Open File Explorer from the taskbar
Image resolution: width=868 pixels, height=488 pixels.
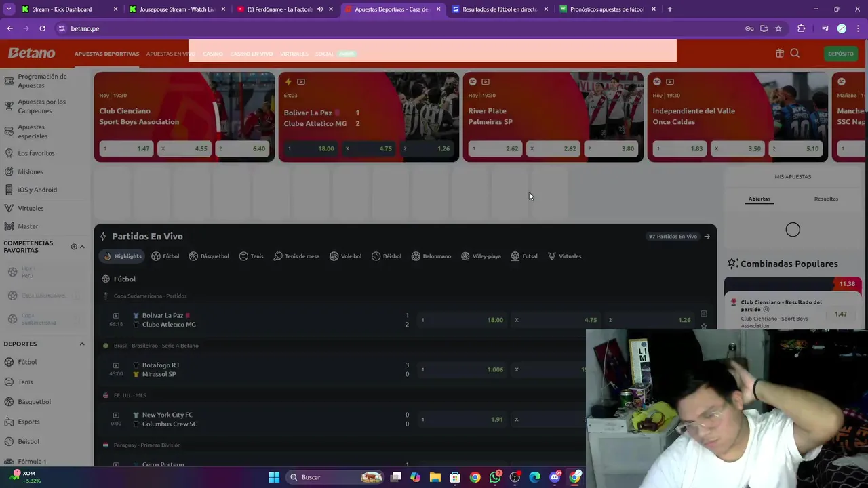[x=435, y=477]
